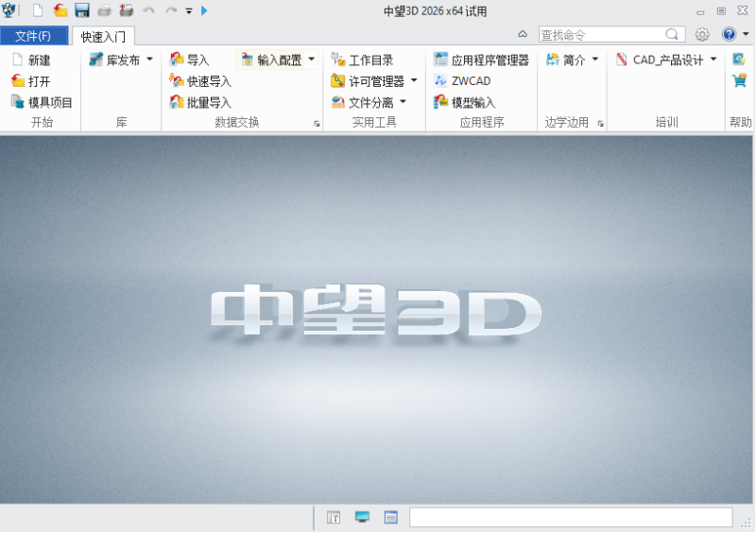Click the monitor display icon in status bar

coord(362,517)
